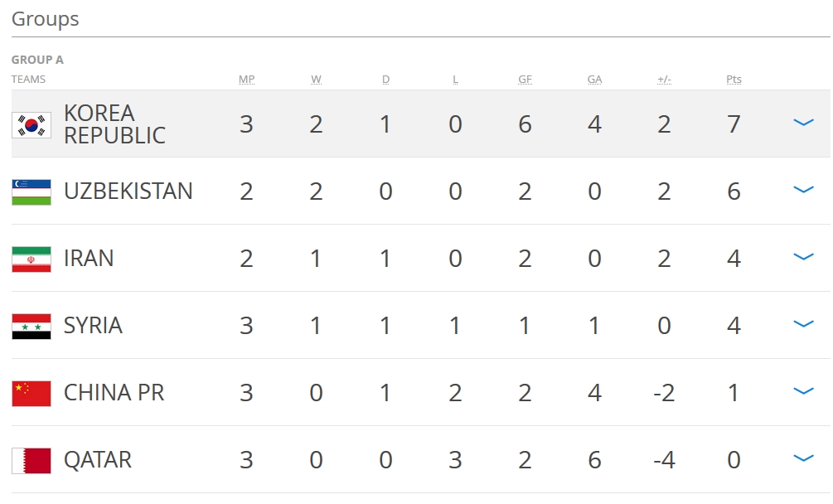Click the China PR flag icon
833x504 pixels.
[x=31, y=393]
